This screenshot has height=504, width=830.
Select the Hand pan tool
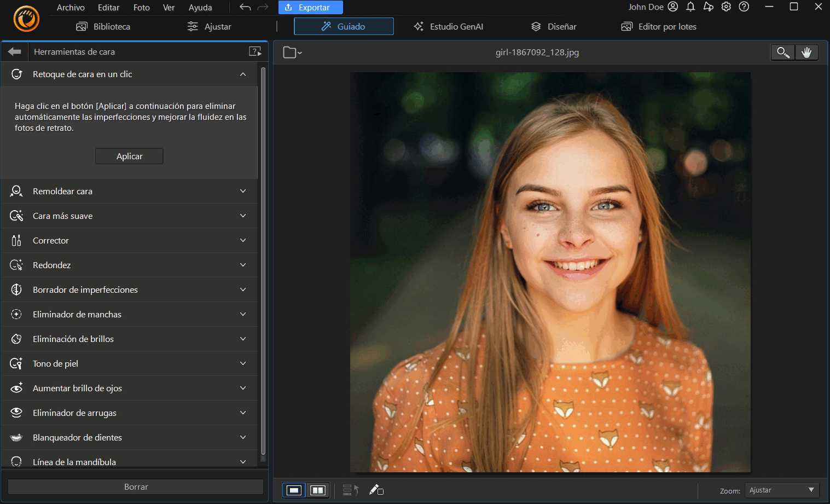click(806, 52)
